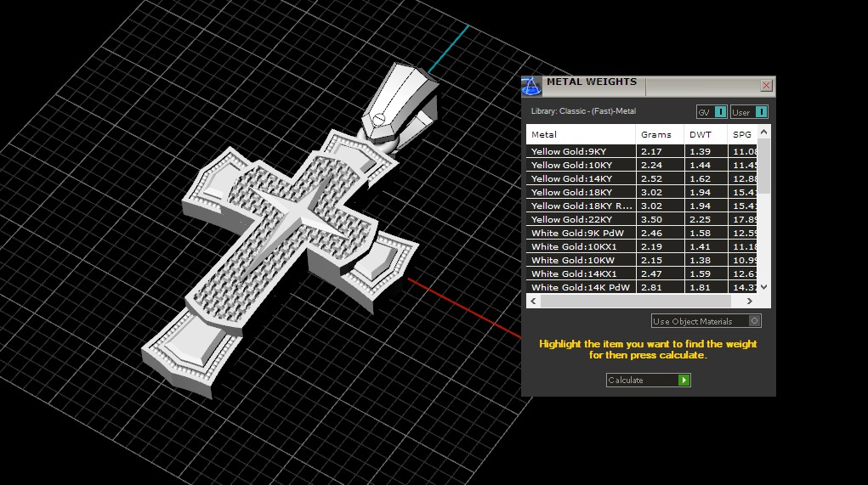
Task: Select the Yellow Gold:14KY row
Action: 642,178
